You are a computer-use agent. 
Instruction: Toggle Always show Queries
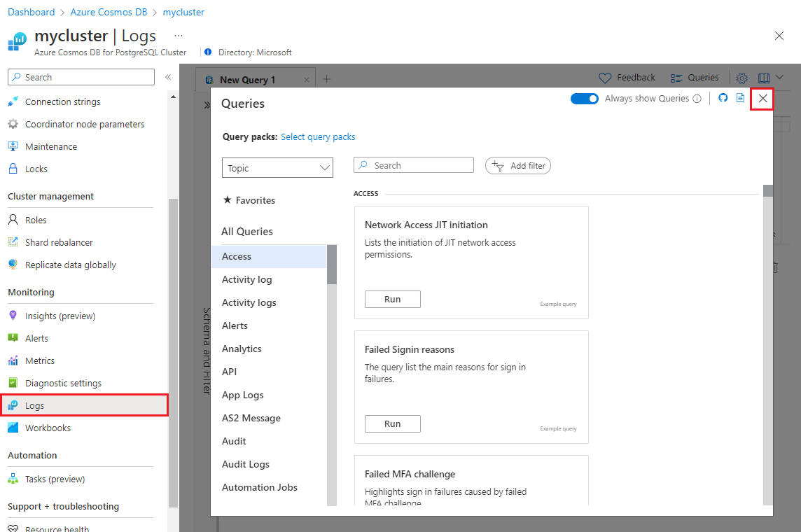585,98
